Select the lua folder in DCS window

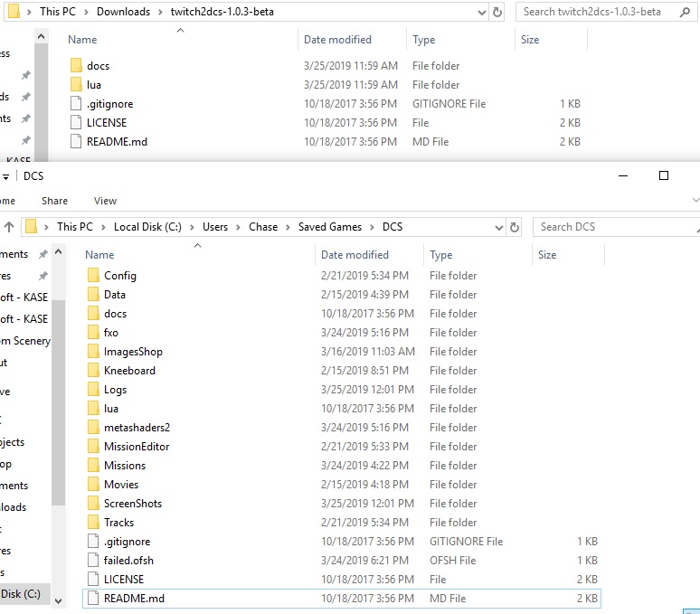110,409
